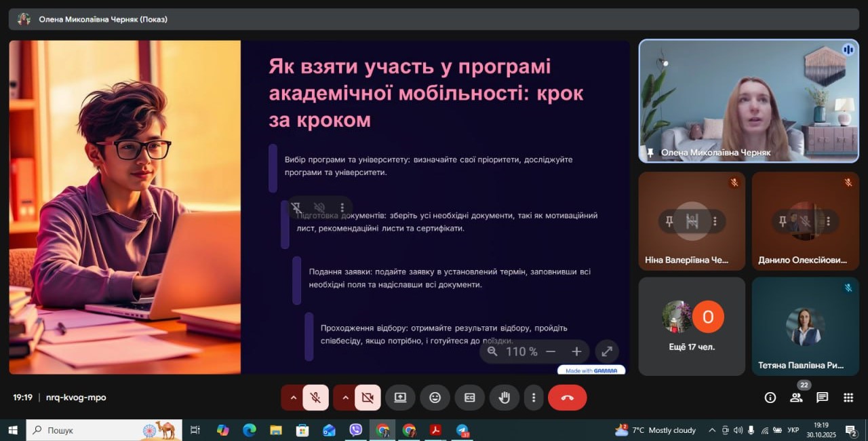Show the participants list with 22 badge
Viewport: 868px width, 441px height.
coord(796,398)
